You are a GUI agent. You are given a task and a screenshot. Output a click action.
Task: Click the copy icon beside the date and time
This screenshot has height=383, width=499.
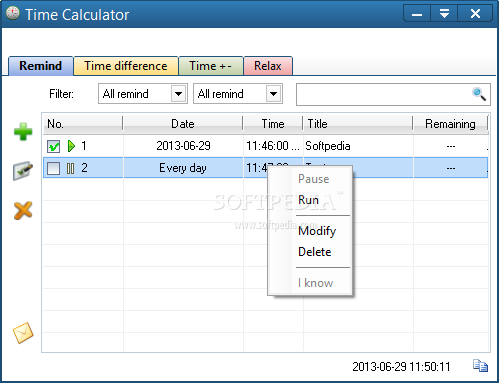pyautogui.click(x=480, y=366)
